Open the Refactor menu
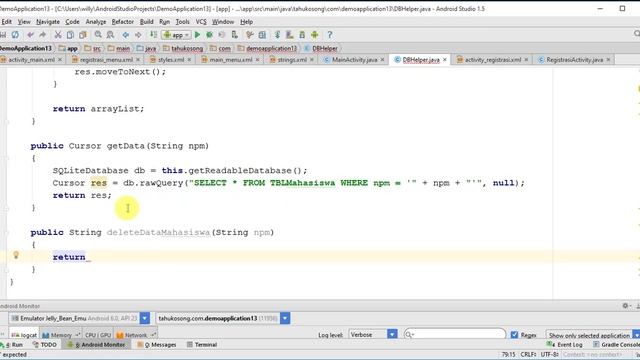This screenshot has width=640, height=360. click(x=123, y=22)
